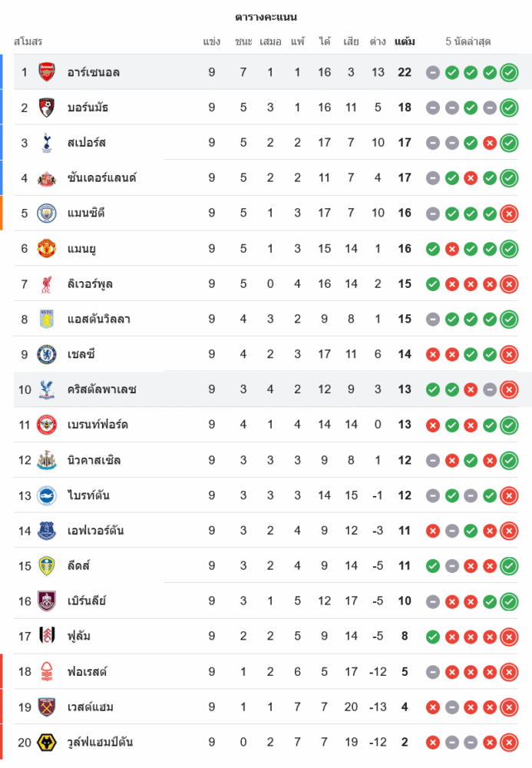This screenshot has width=532, height=768.
Task: Click the Bournemouth club crest icon
Action: pos(47,108)
